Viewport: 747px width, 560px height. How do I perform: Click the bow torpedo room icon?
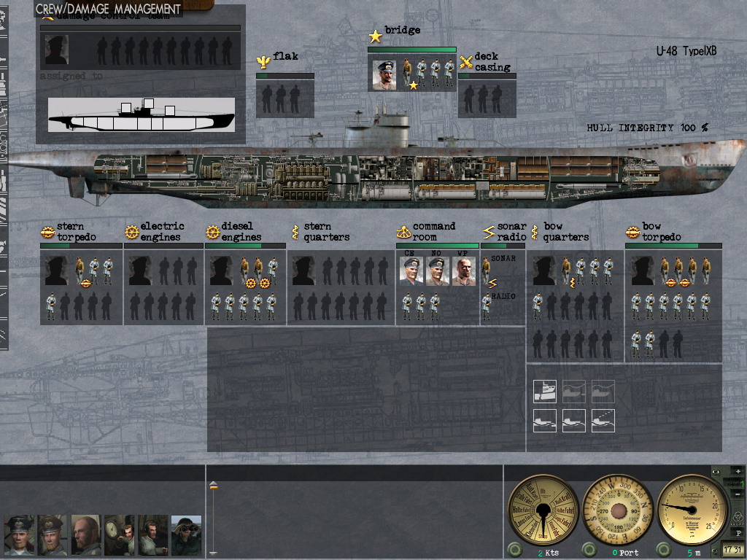pyautogui.click(x=632, y=232)
